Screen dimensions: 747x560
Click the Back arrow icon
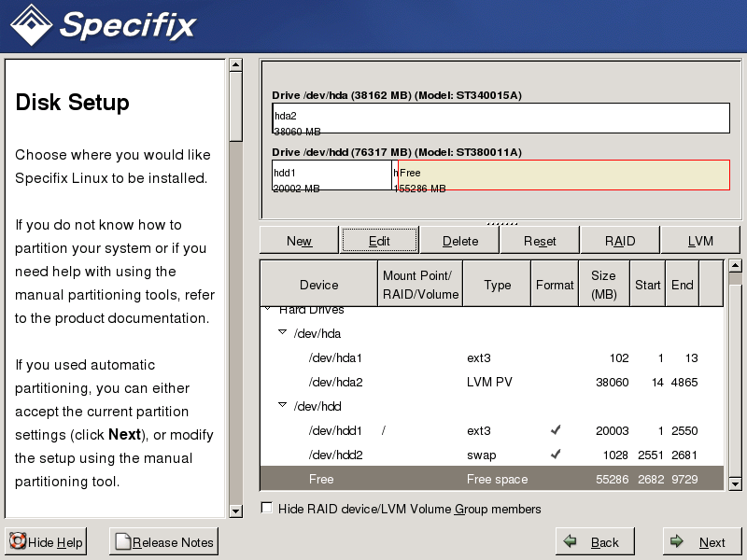coord(570,542)
